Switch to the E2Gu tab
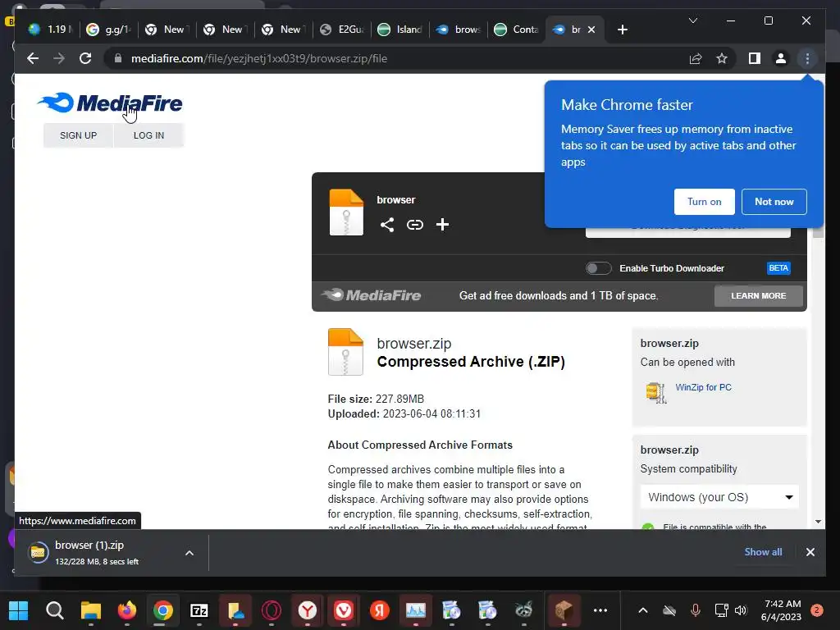 (342, 30)
